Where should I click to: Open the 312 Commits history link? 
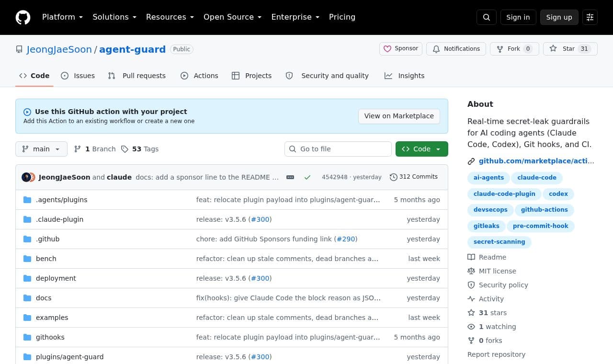coord(414,177)
